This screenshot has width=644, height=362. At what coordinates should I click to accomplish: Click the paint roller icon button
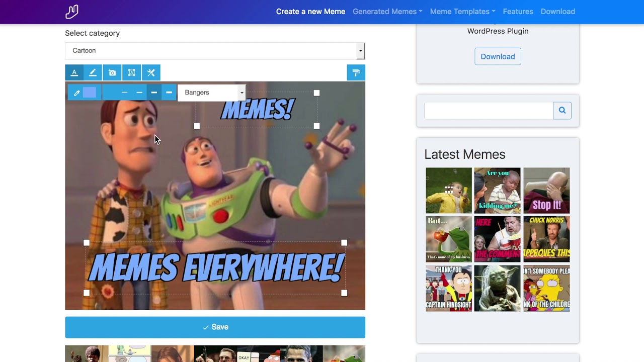356,73
